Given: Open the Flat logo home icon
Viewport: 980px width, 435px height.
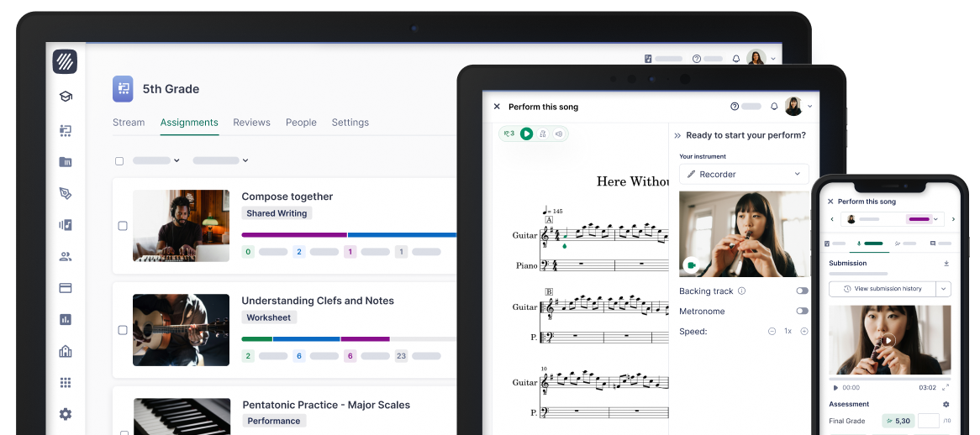Looking at the screenshot, I should (x=65, y=62).
